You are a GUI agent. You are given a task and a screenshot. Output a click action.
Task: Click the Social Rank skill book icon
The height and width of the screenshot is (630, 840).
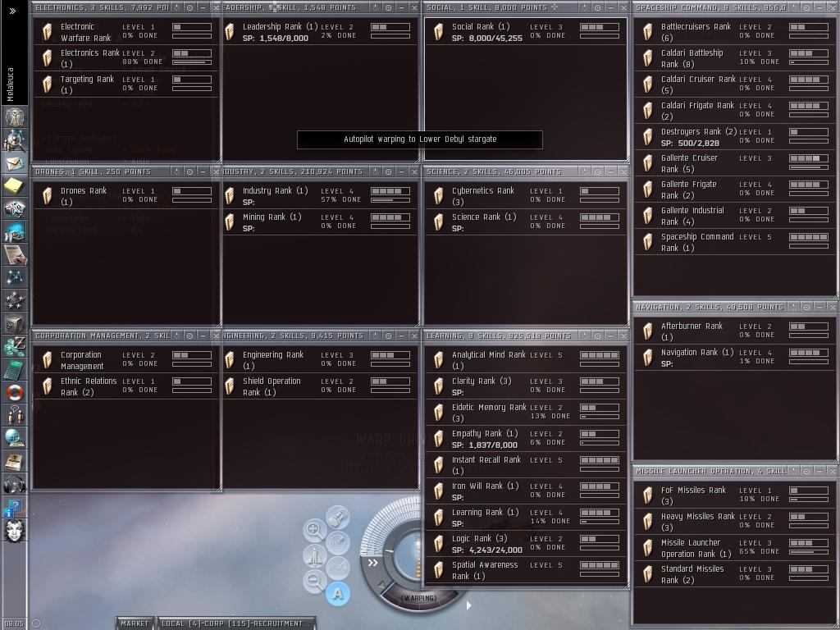[439, 32]
